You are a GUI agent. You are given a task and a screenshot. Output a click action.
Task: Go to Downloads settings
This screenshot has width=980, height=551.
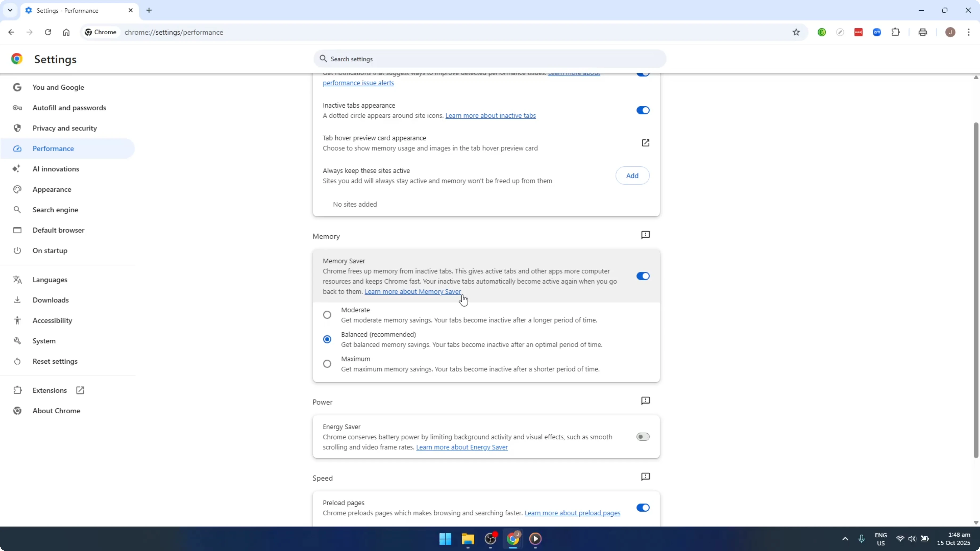(x=68, y=300)
